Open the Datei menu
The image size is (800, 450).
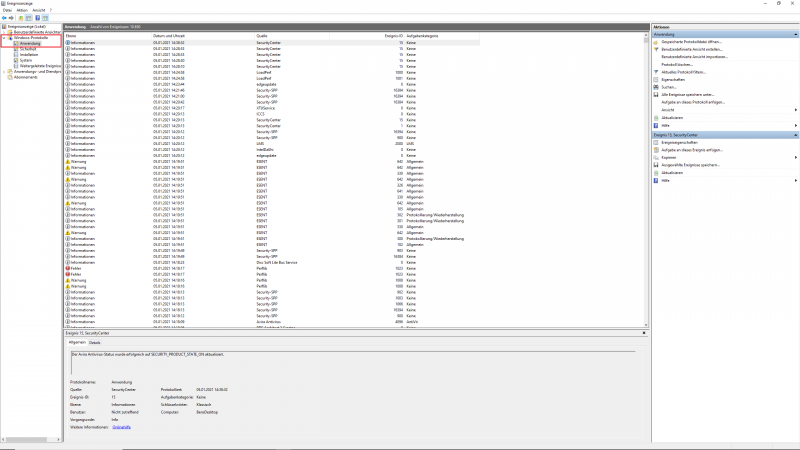tap(7, 10)
